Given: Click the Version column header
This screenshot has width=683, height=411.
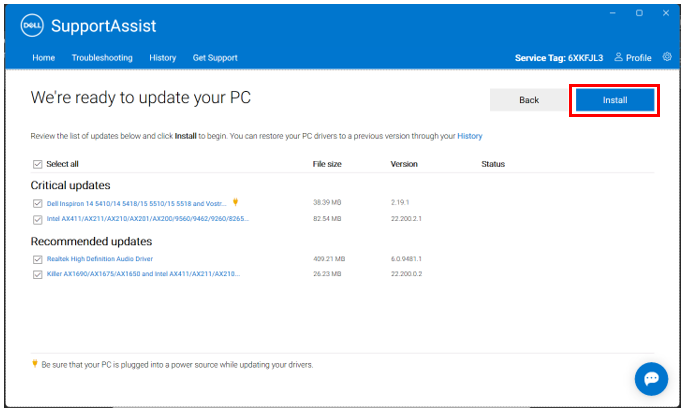Looking at the screenshot, I should [x=404, y=164].
